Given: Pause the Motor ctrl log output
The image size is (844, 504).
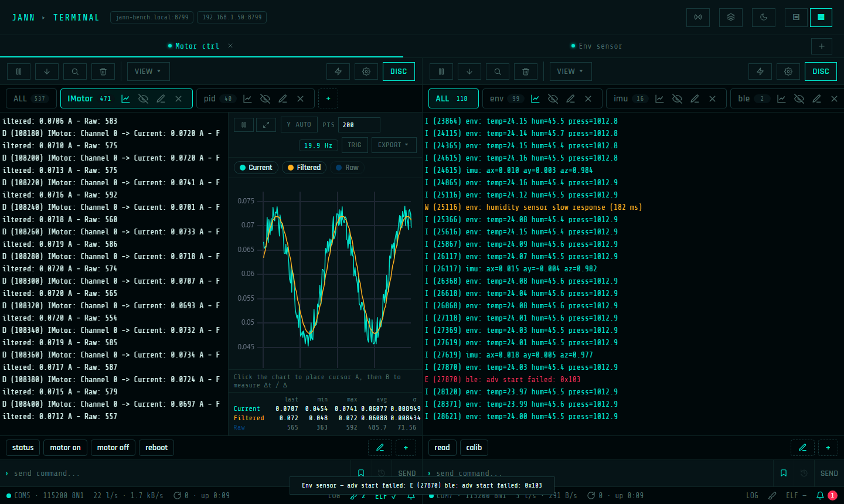Looking at the screenshot, I should point(19,71).
